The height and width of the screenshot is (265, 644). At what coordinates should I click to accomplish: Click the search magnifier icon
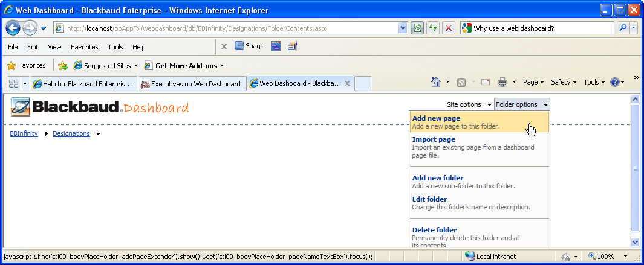pyautogui.click(x=622, y=28)
